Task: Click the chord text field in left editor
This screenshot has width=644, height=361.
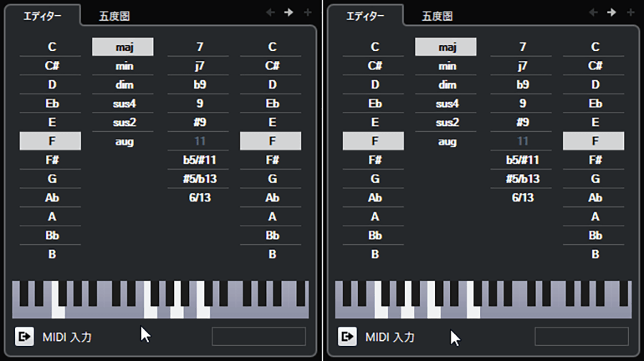Action: point(259,337)
